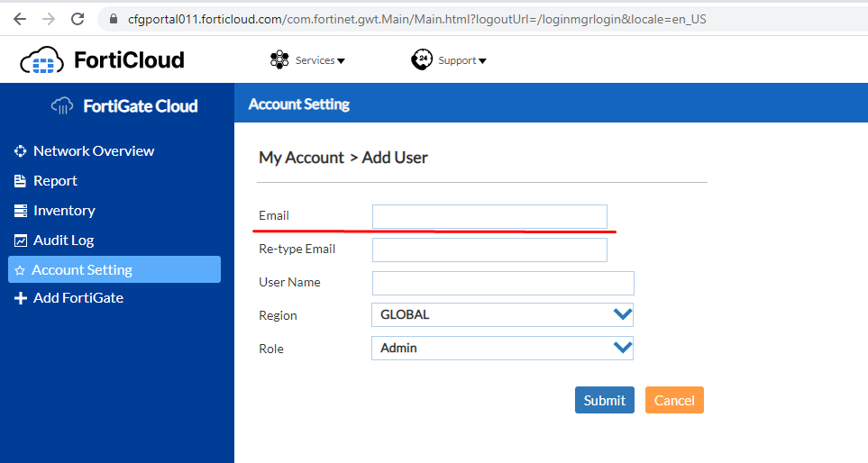Click the Role field label

[271, 349]
